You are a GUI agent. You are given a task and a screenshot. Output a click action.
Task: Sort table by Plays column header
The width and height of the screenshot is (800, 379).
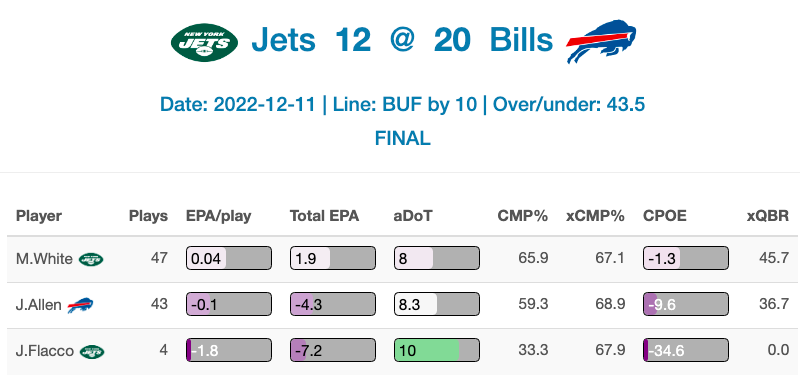click(x=148, y=216)
